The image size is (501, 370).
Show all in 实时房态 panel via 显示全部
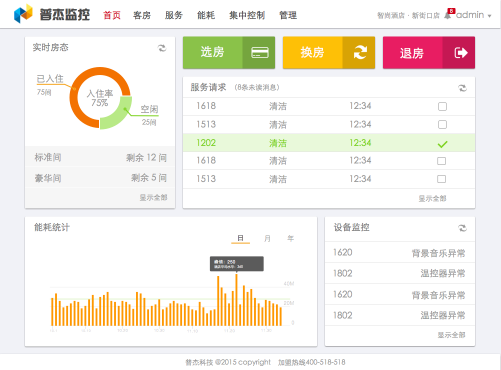pyautogui.click(x=153, y=198)
